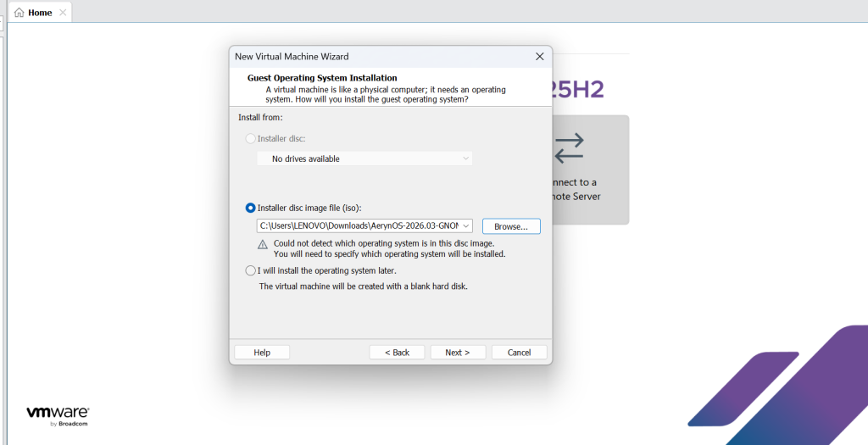Image resolution: width=868 pixels, height=445 pixels.
Task: Click the warning triangle icon beside the detection message
Action: pyautogui.click(x=263, y=244)
